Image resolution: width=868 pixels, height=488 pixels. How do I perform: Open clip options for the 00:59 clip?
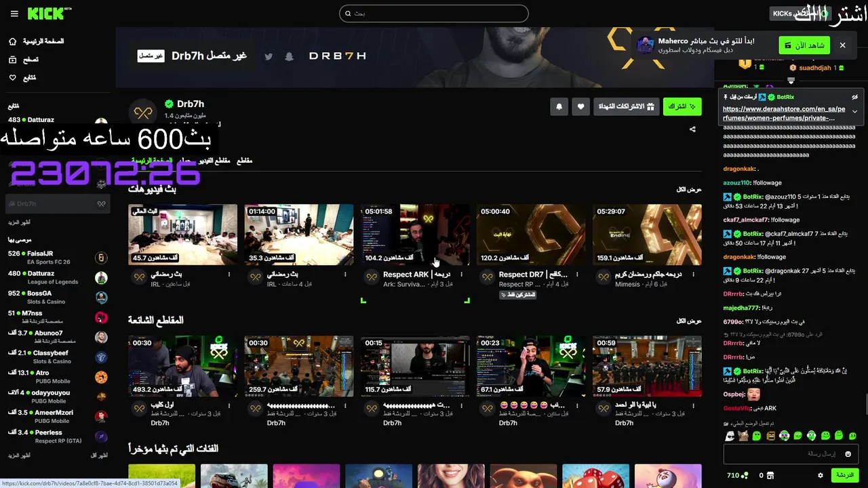693,405
